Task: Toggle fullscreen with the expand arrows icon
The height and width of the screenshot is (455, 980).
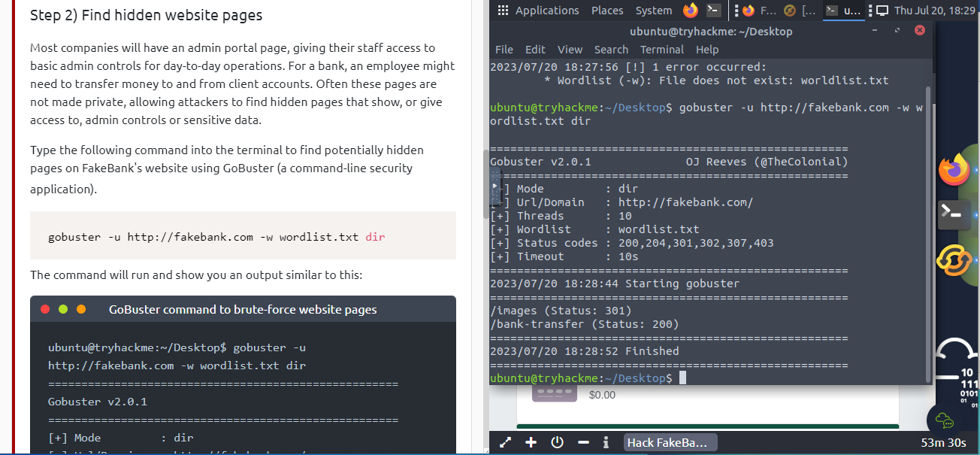Action: (x=506, y=442)
